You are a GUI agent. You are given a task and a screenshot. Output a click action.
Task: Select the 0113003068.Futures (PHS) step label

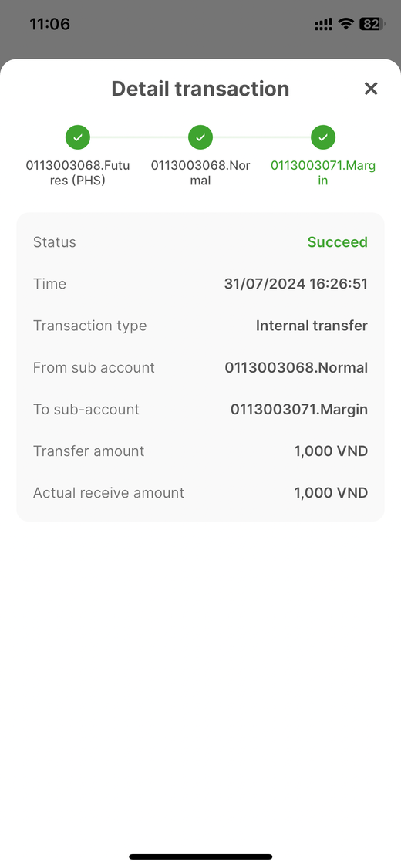click(x=78, y=173)
